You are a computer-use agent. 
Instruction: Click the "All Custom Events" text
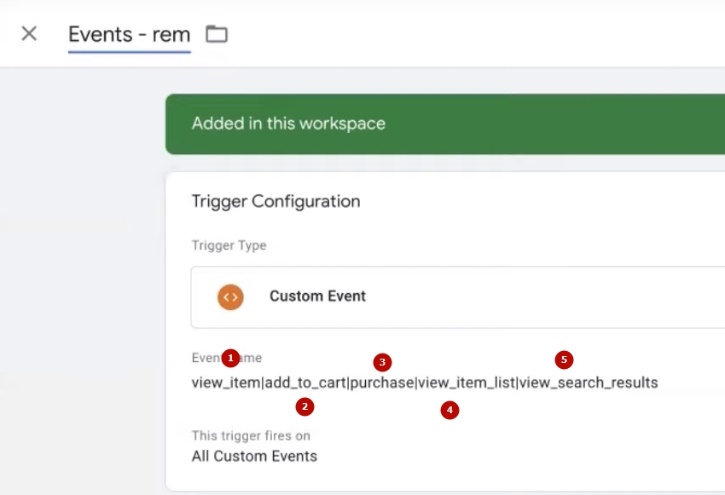[254, 456]
